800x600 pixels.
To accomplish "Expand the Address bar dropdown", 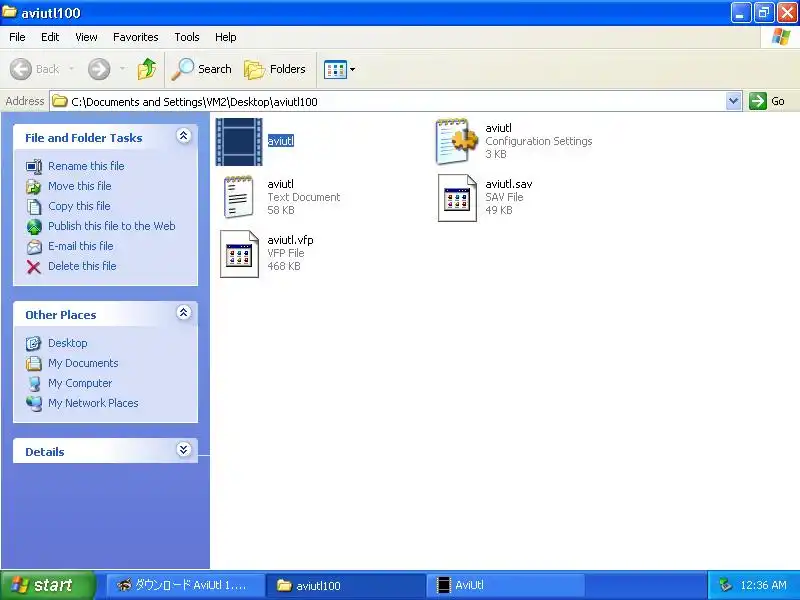I will pyautogui.click(x=733, y=101).
